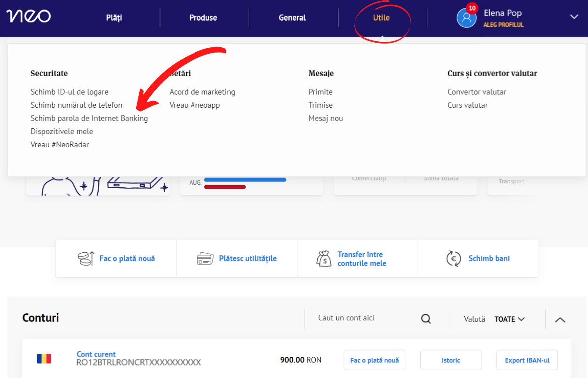588x378 pixels.
Task: Open Convertor valutar
Action: [x=477, y=92]
